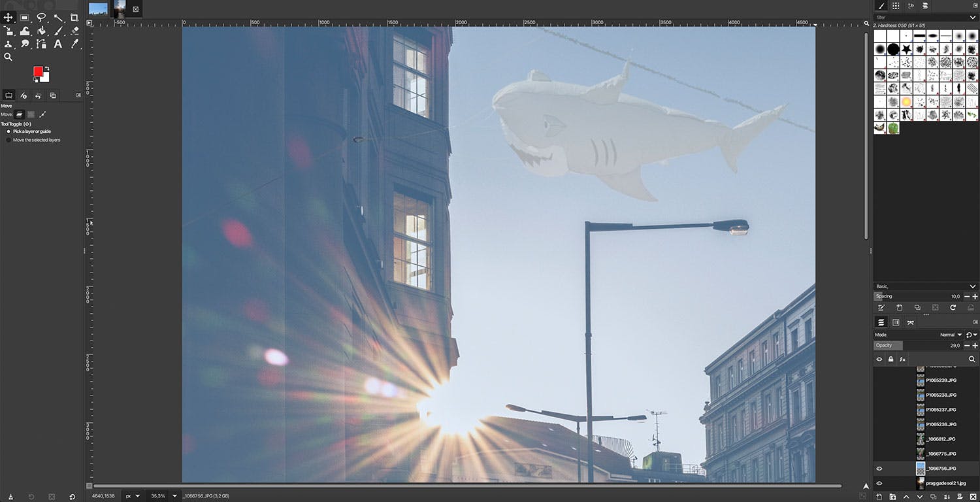980x502 pixels.
Task: Toggle the visibility column header eye
Action: pos(879,359)
